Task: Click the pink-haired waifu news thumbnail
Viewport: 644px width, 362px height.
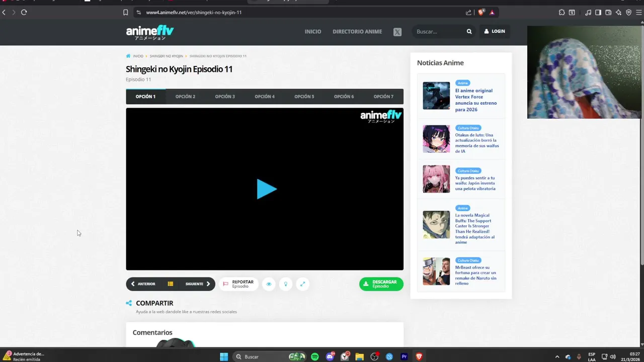Action: (436, 179)
